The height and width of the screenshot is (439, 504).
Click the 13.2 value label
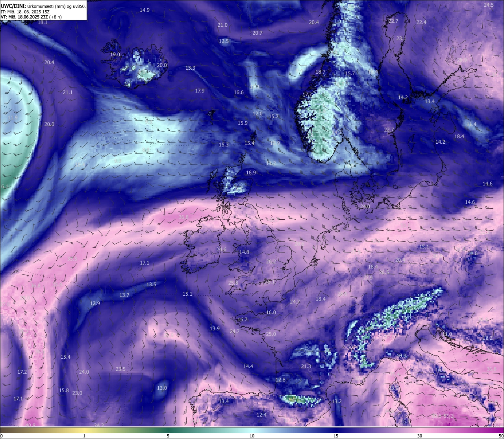pos(337,402)
